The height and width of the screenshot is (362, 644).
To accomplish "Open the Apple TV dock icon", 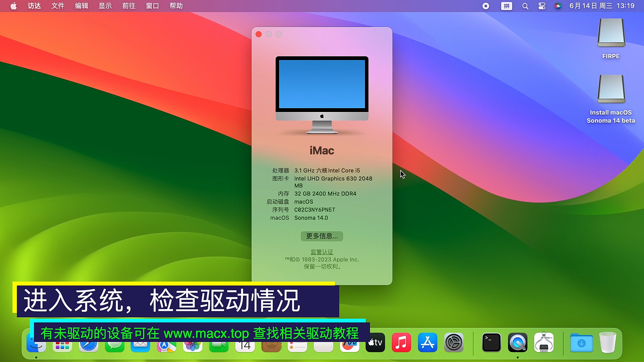I will pyautogui.click(x=375, y=342).
